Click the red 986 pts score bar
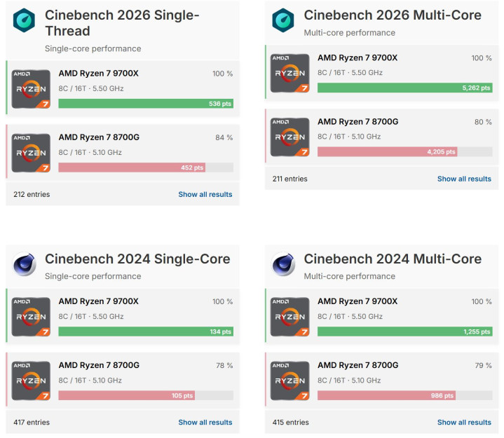This screenshot has width=504, height=438. pos(386,396)
